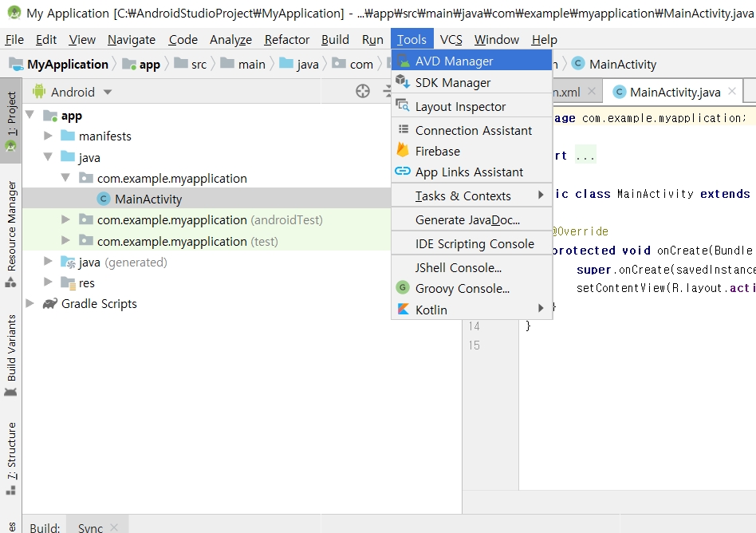This screenshot has height=533, width=756.
Task: Open the Build menu
Action: click(x=335, y=40)
